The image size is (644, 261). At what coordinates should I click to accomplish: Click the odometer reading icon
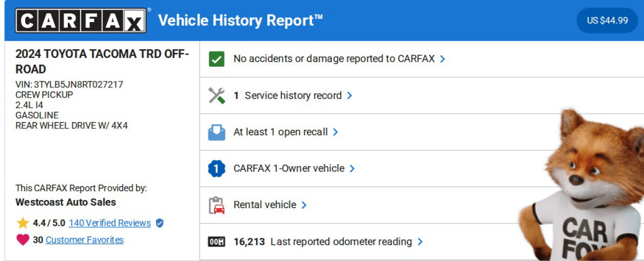point(216,242)
